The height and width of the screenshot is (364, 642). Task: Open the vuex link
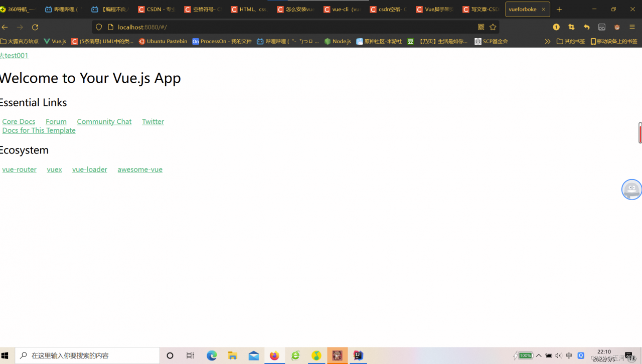pos(54,169)
